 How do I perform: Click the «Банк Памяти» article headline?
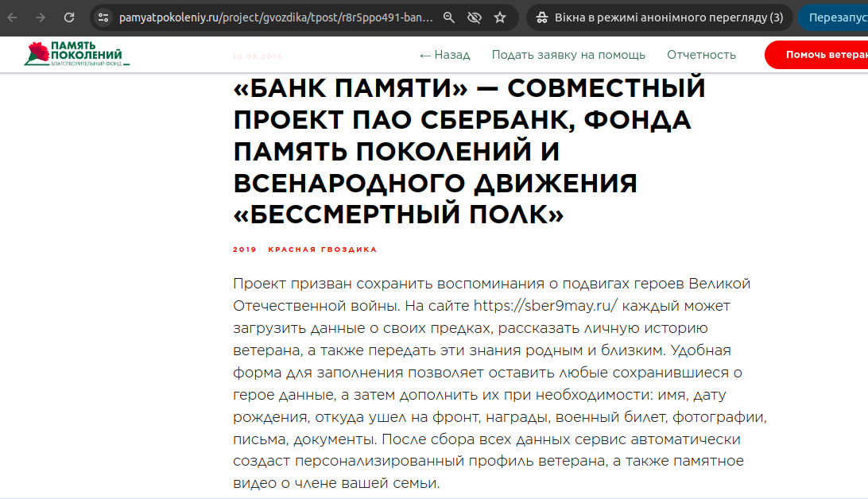(470, 152)
